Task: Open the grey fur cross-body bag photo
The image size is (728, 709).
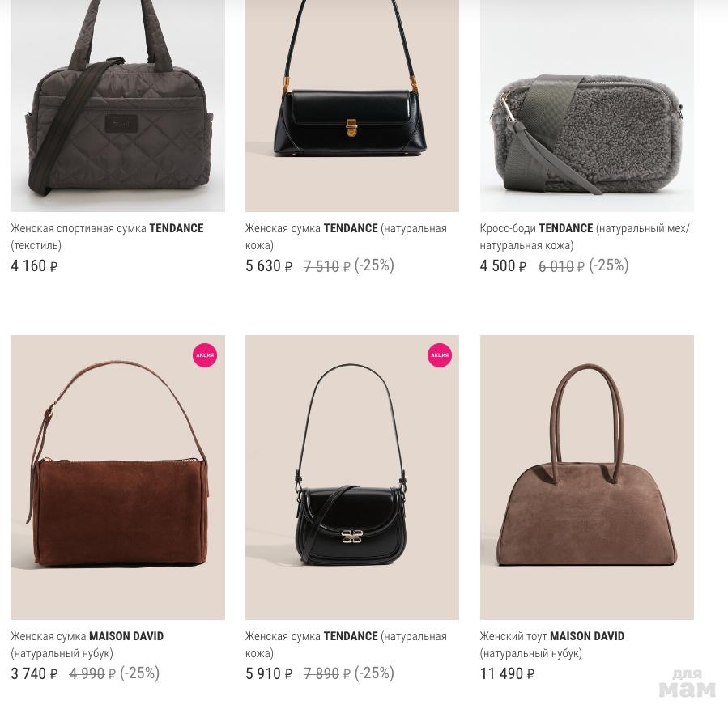Action: click(x=587, y=106)
